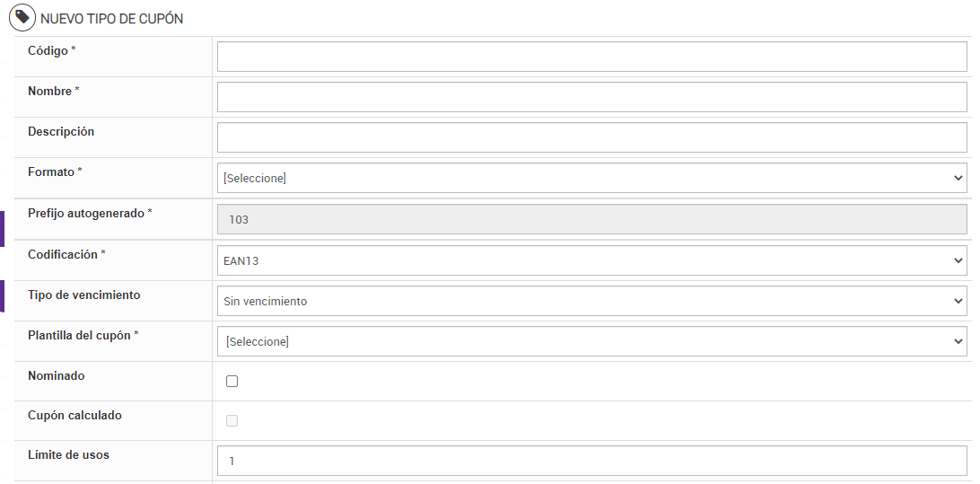Click the Prefijo autogenerado field showing 103
980x484 pixels.
click(x=591, y=219)
